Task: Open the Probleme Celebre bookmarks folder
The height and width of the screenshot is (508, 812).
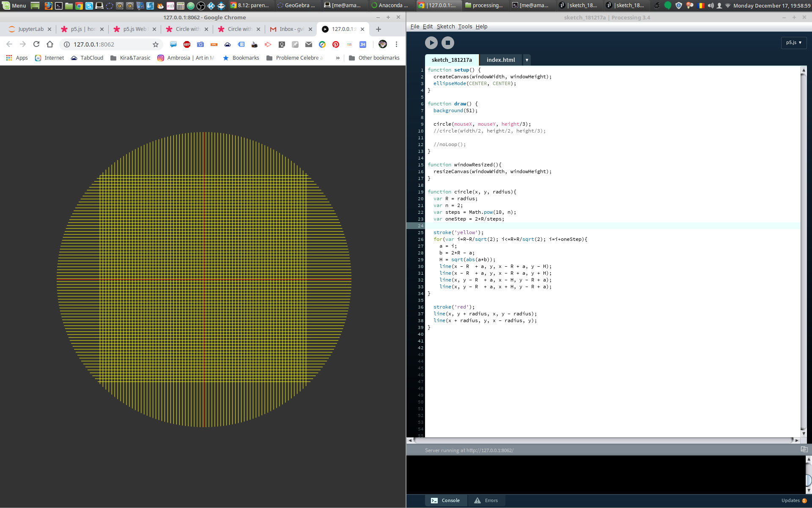Action: [295, 58]
